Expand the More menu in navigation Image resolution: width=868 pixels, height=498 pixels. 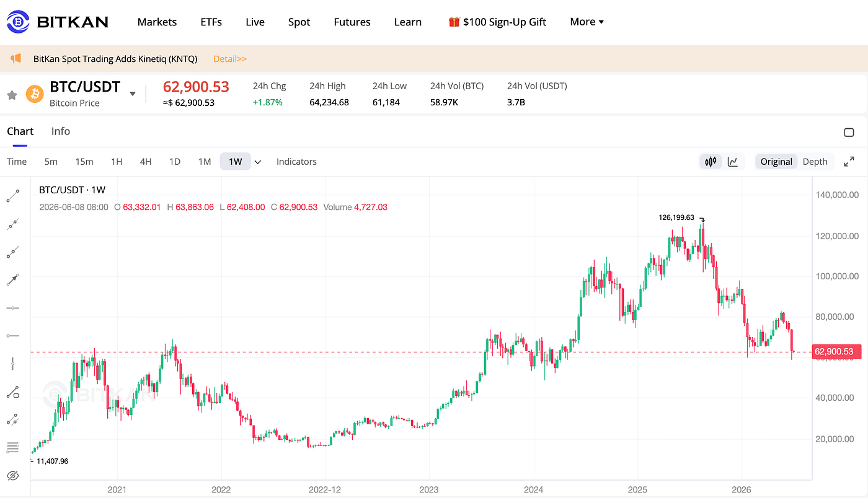(587, 22)
